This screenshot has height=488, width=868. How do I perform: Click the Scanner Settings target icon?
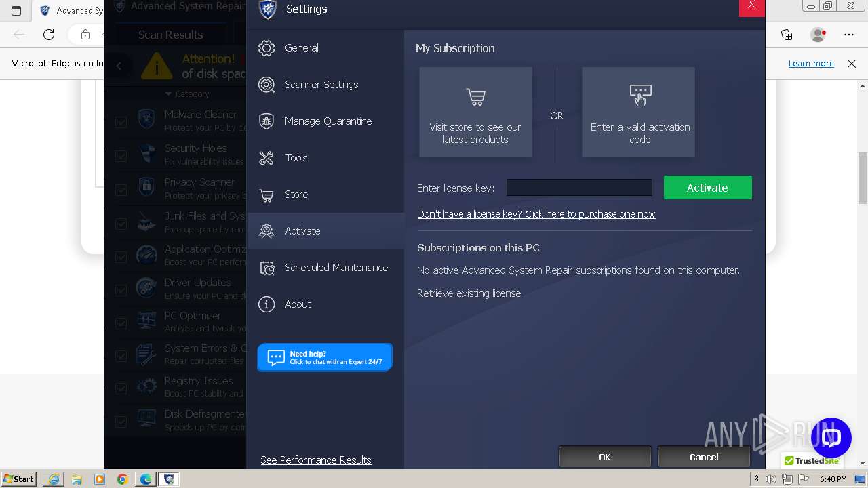267,85
